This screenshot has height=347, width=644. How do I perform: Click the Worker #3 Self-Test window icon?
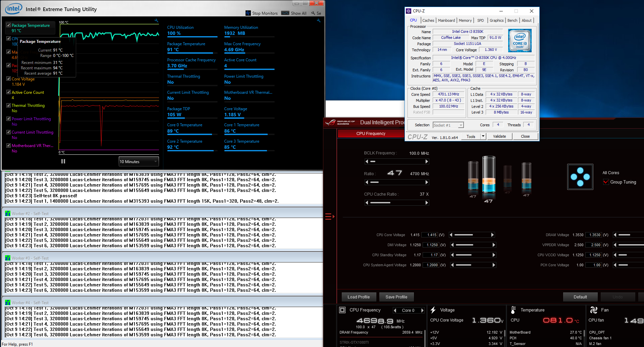(x=8, y=258)
